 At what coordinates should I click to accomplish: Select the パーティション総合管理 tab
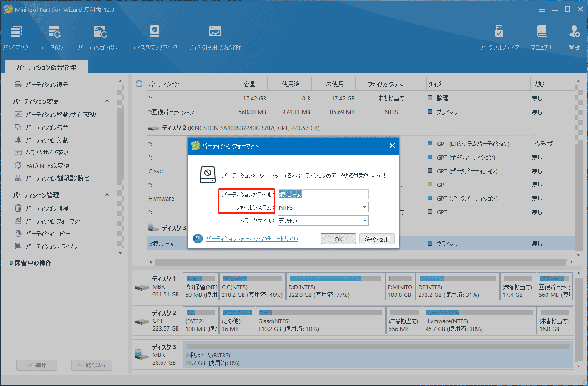coord(46,67)
